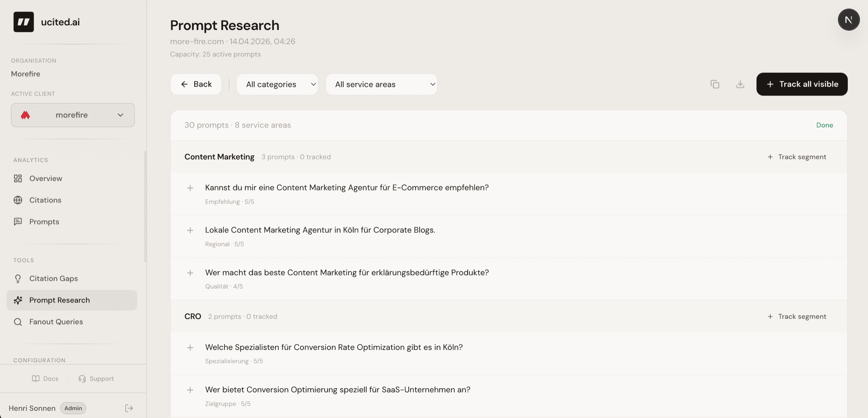Add the Conversion Rate Optimization Köln prompt with plus

pyautogui.click(x=190, y=347)
